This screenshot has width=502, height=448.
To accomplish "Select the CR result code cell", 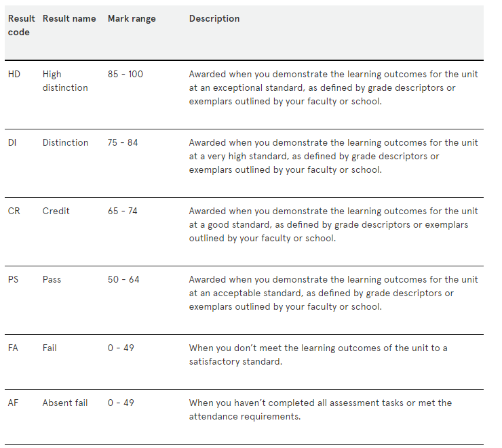I will pos(14,211).
